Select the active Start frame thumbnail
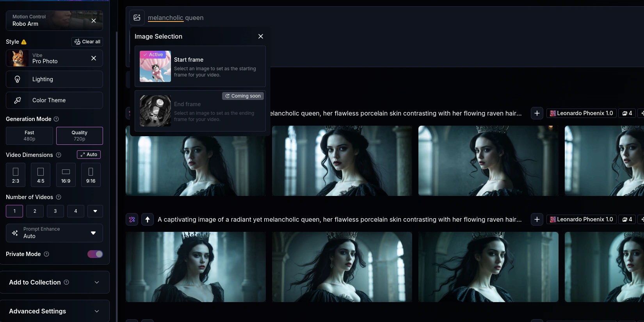 click(x=155, y=66)
